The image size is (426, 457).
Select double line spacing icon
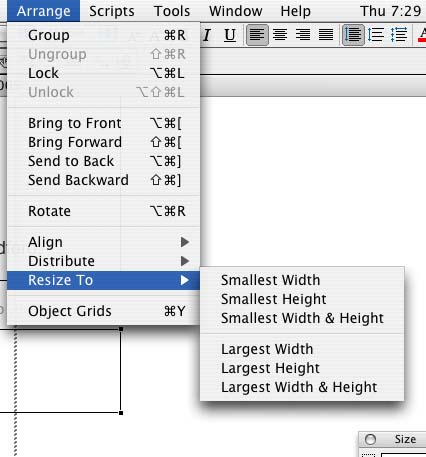click(399, 35)
